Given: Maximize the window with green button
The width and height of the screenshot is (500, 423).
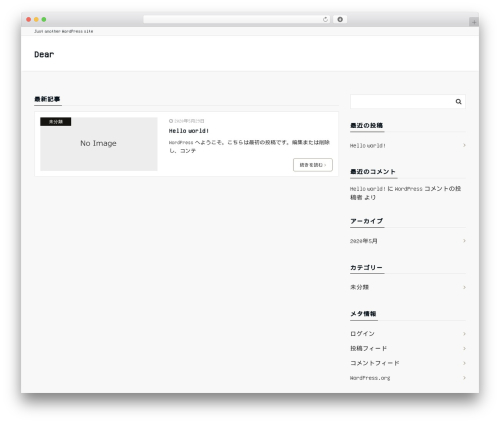Looking at the screenshot, I should point(44,19).
